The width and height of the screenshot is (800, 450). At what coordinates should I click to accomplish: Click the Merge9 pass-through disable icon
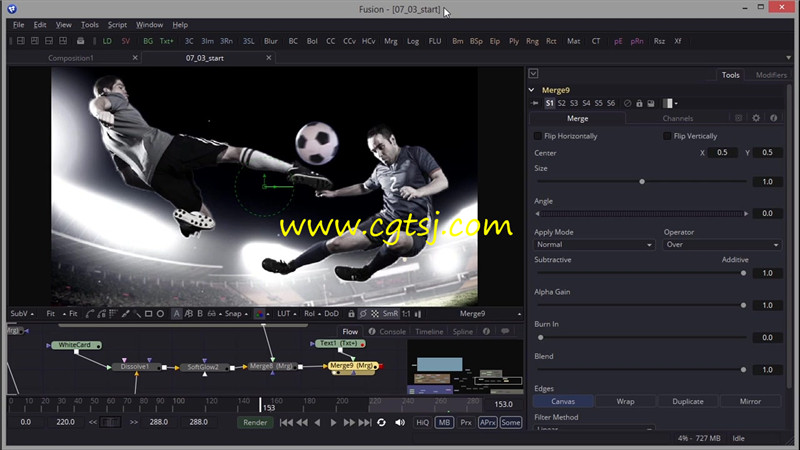(628, 103)
